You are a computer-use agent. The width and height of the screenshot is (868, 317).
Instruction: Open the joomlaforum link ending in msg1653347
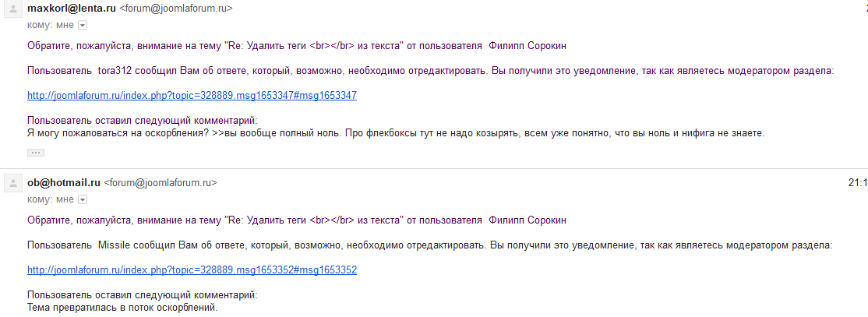click(x=192, y=96)
